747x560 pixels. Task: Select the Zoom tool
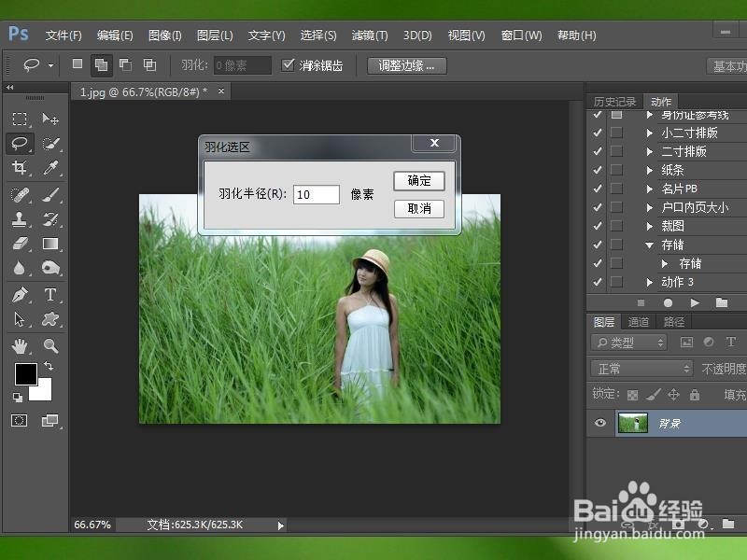pyautogui.click(x=50, y=346)
